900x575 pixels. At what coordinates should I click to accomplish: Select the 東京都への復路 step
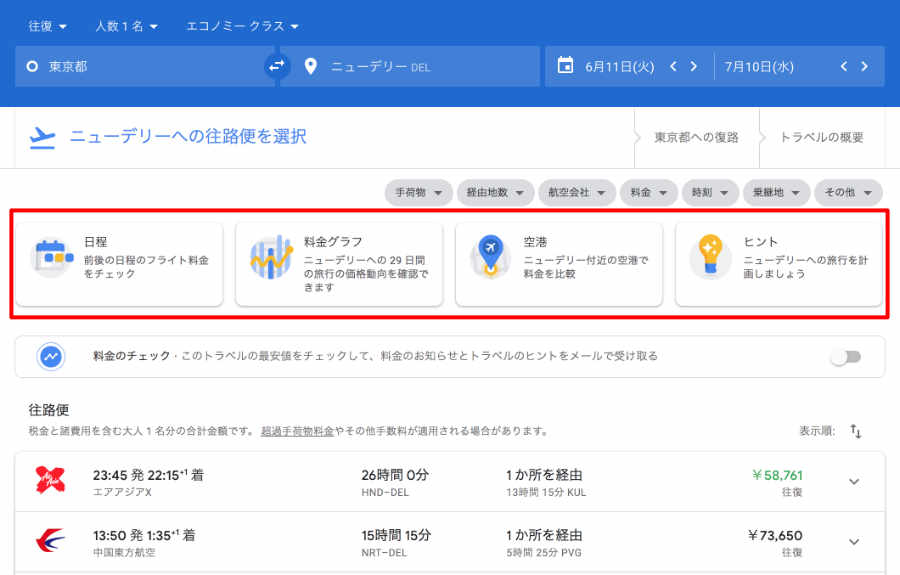coord(696,138)
